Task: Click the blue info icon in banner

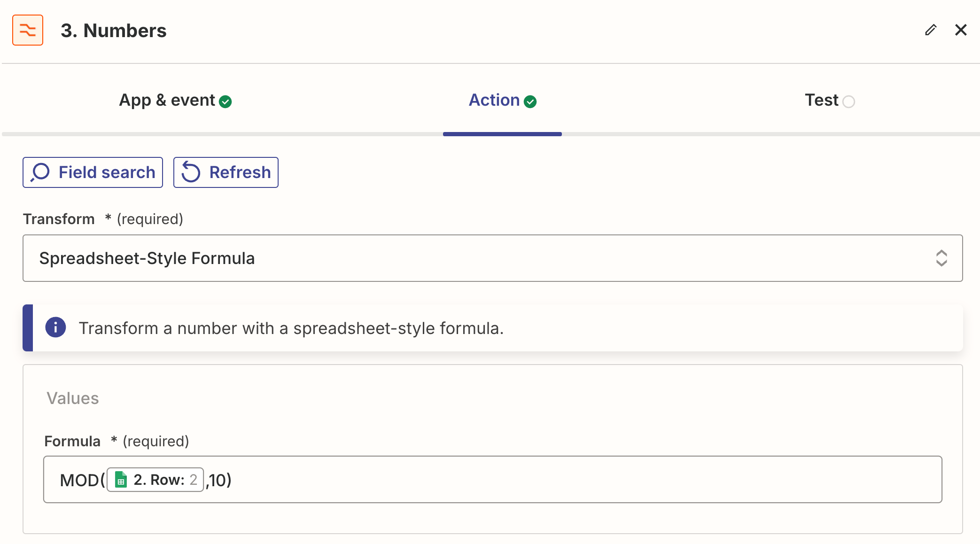Action: (55, 327)
